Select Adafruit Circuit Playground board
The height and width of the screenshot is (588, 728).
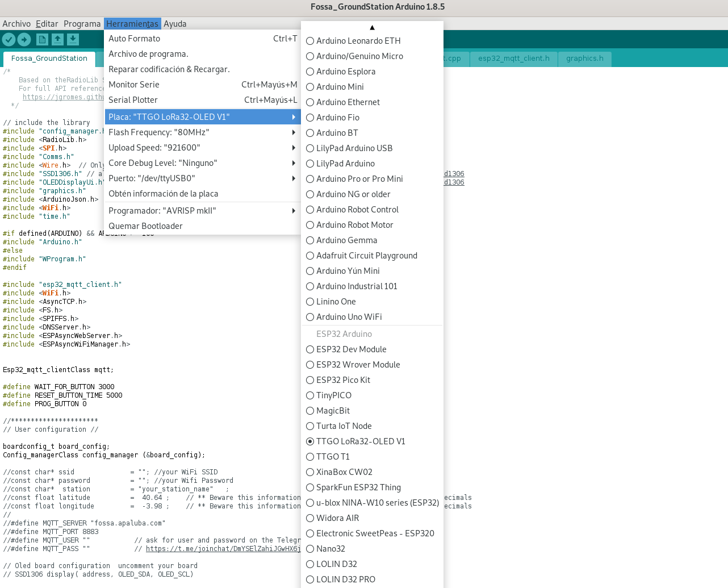tap(372, 256)
